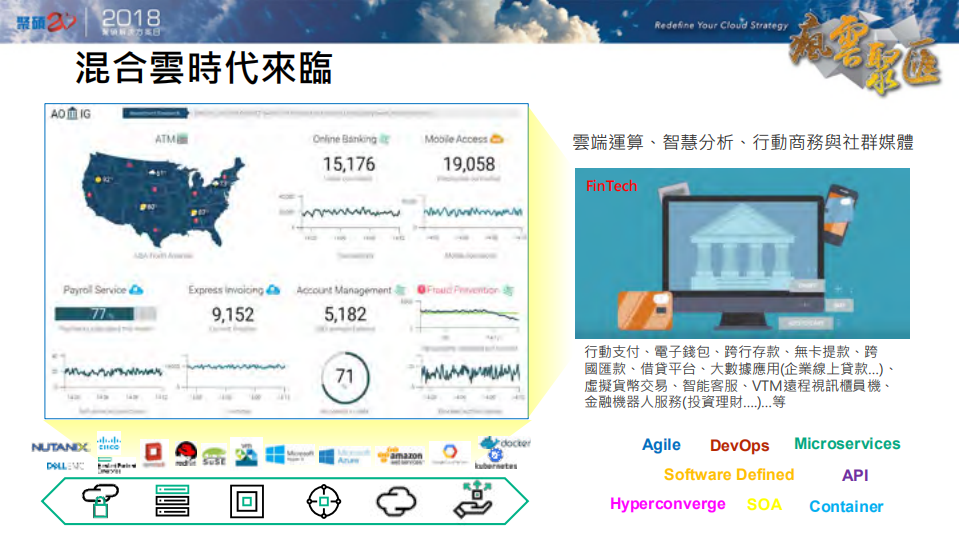
Task: Click the icon beside the ATM label
Action: tap(182, 139)
